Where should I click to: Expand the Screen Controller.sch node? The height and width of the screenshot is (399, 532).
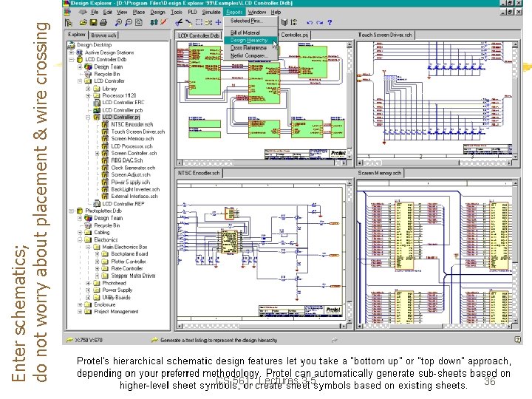pos(98,154)
